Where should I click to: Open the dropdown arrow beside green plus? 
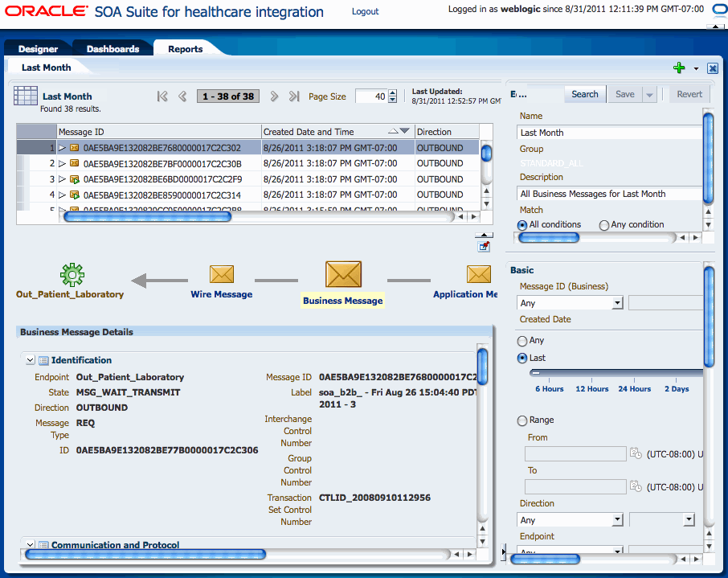point(696,69)
